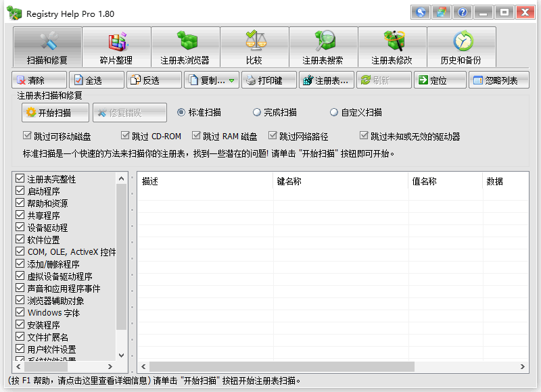Viewport: 541px width, 392px height.
Task: Toggle the Windows 字体 checkbox
Action: (x=20, y=312)
